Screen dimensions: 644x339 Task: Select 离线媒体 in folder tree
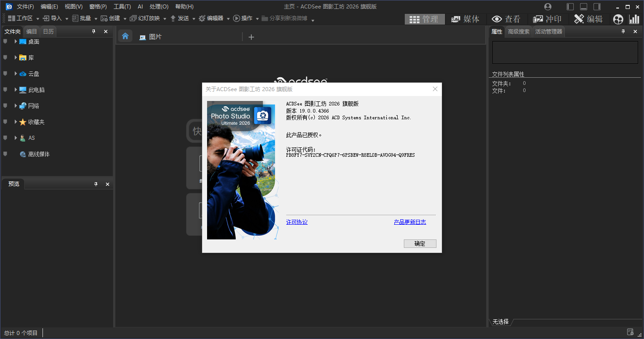[x=39, y=154]
